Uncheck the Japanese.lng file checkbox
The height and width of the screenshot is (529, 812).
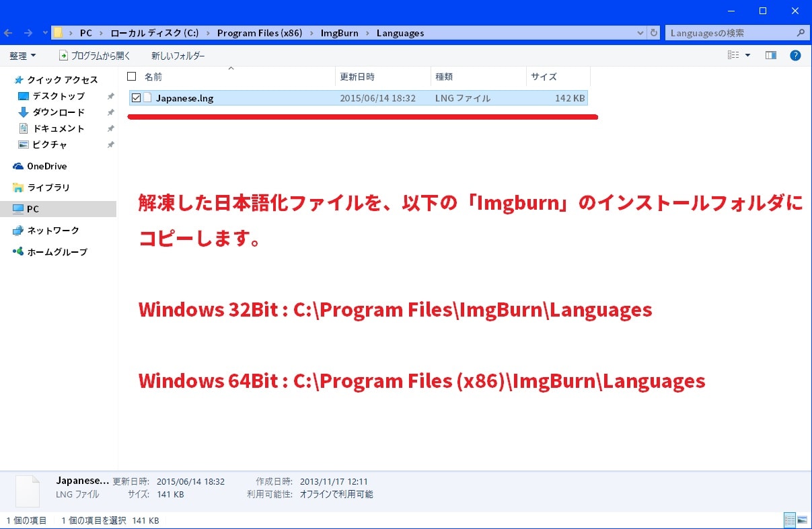(x=136, y=98)
